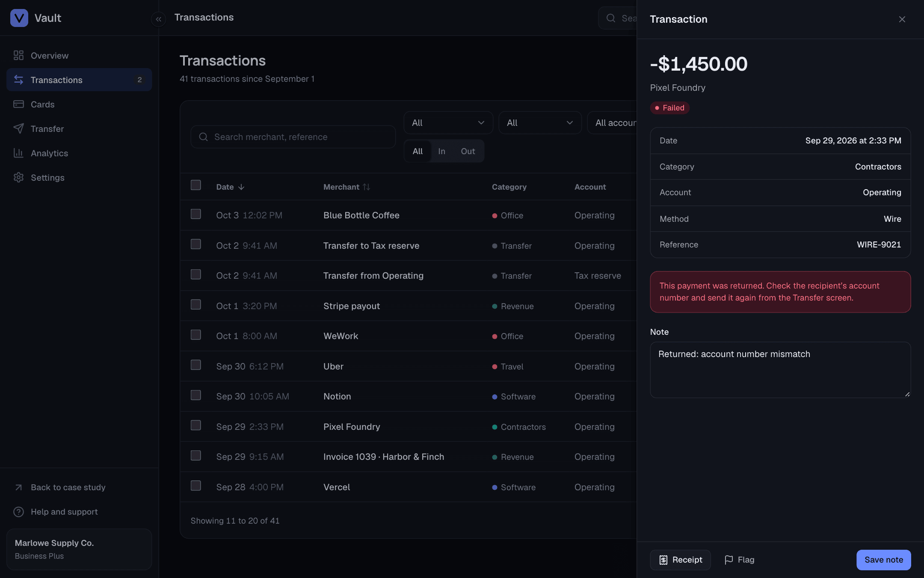
Task: Open Overview from the sidebar
Action: 79,56
